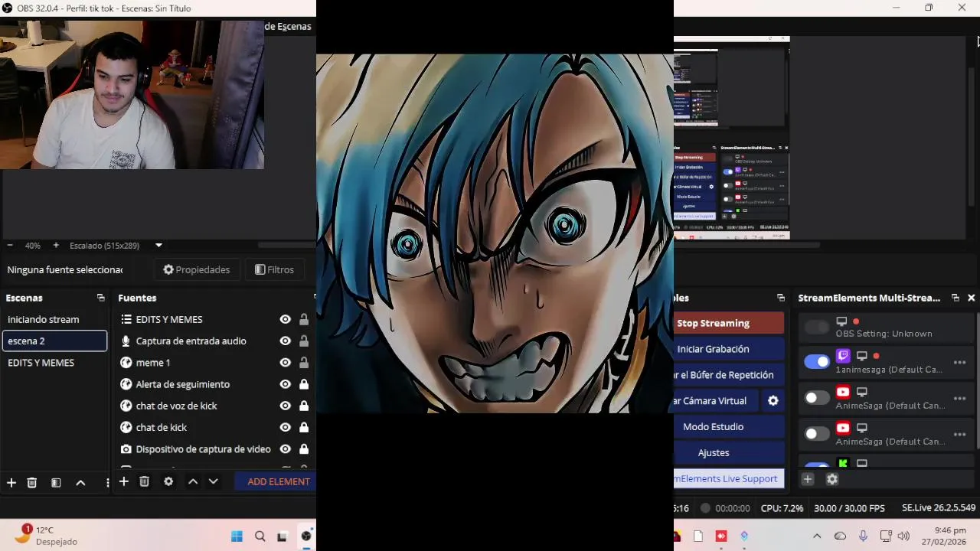Open Windows Start menu
This screenshot has width=980, height=551.
point(237,536)
